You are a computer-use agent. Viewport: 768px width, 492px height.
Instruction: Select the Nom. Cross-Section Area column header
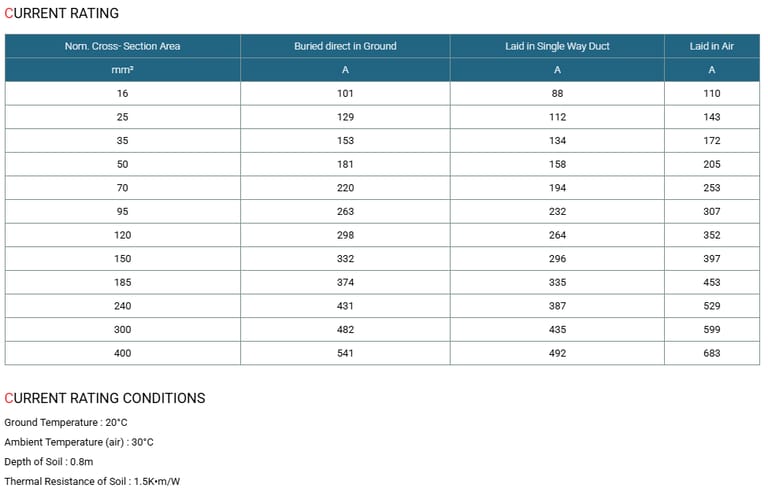point(123,46)
